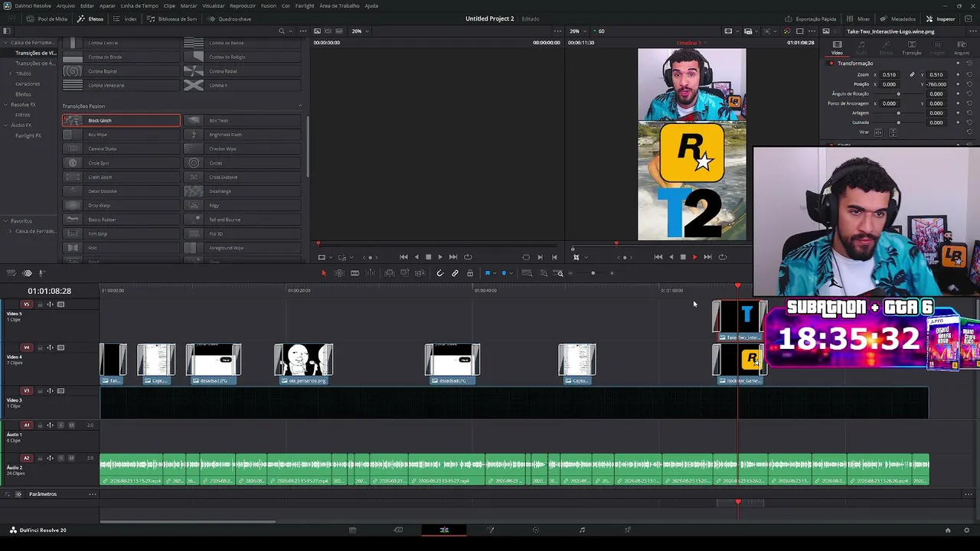Open the Quadros-chave panel
980x551 pixels.
coord(229,19)
